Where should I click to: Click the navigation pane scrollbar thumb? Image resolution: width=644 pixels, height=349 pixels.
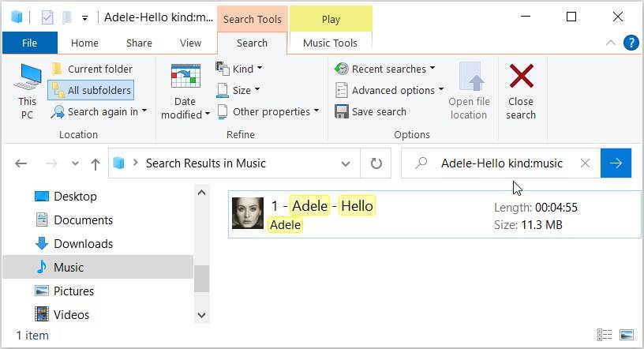click(x=201, y=278)
